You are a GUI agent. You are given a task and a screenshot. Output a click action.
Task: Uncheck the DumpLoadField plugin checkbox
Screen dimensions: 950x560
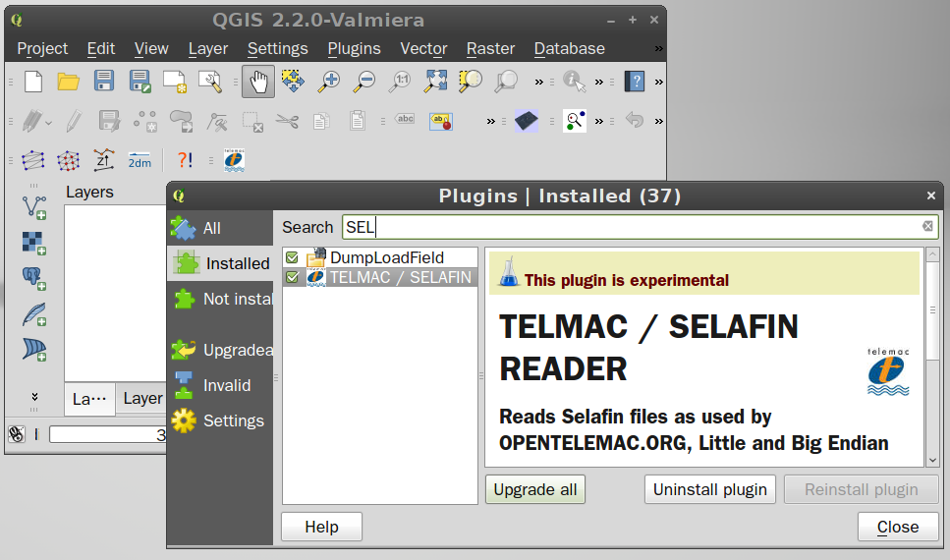tap(292, 257)
